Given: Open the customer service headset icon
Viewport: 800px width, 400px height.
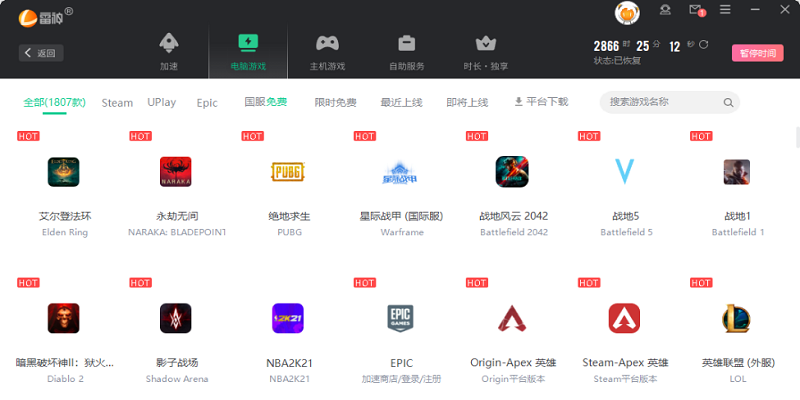Looking at the screenshot, I should (665, 10).
